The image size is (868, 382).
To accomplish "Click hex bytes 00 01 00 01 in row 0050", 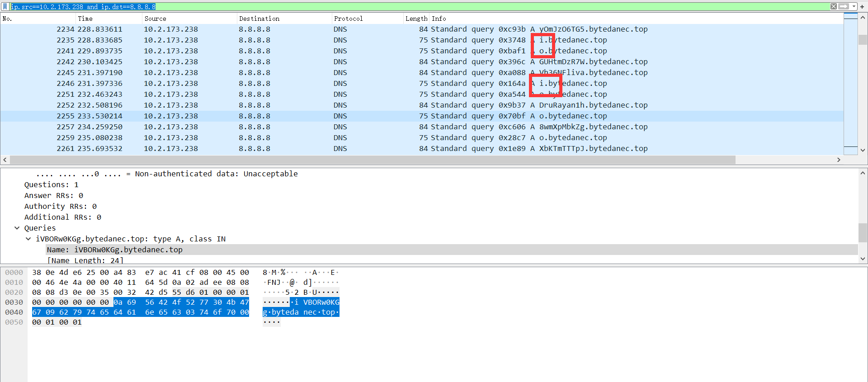I will click(x=57, y=322).
